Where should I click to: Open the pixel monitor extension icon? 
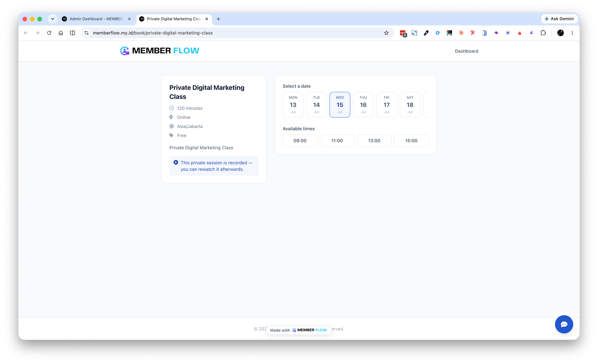click(x=449, y=33)
